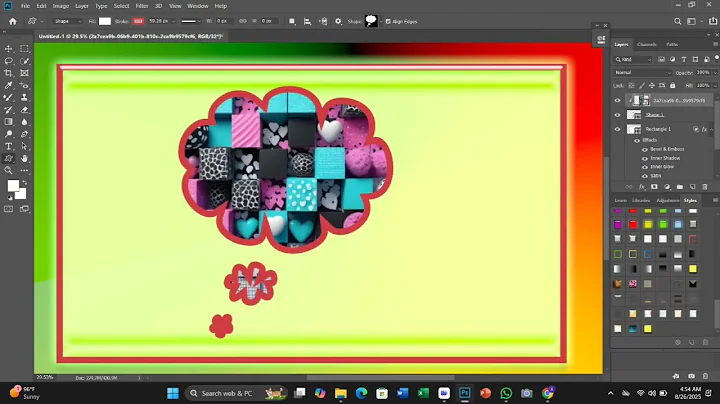The image size is (720, 404).
Task: Select the Lasso tool
Action: (x=8, y=61)
